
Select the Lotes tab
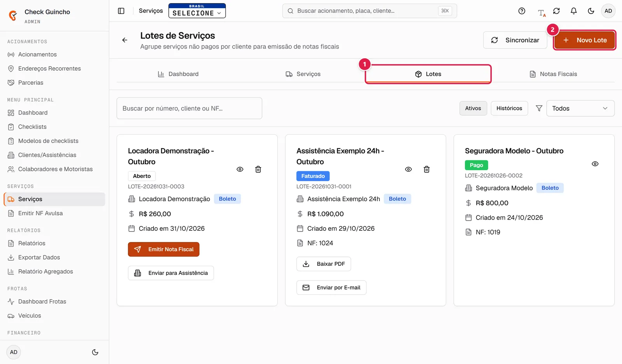pyautogui.click(x=428, y=74)
